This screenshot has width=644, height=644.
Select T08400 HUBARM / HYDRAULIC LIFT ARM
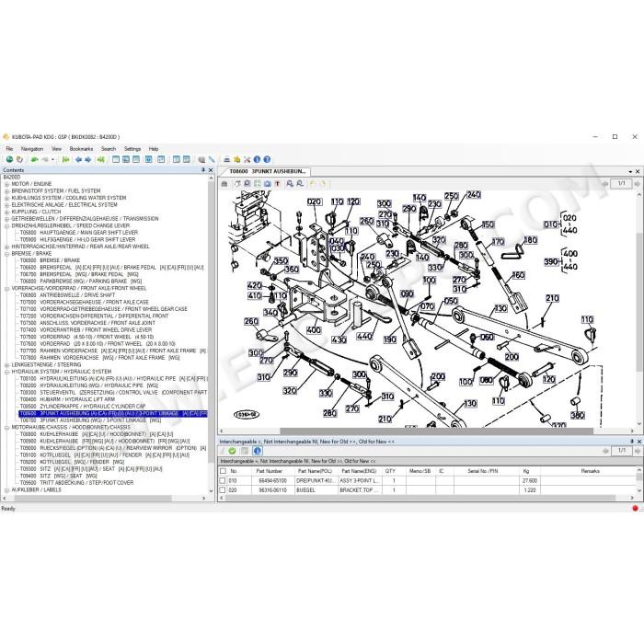click(x=67, y=399)
